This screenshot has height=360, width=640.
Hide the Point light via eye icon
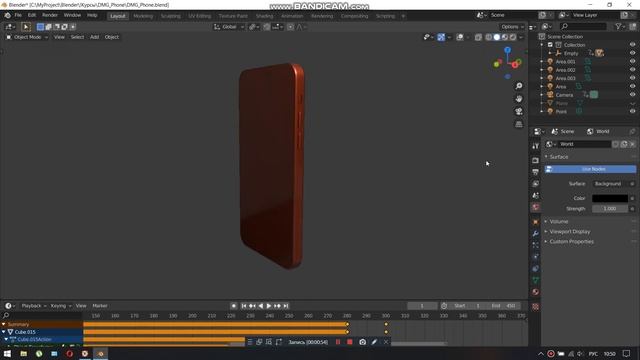[x=632, y=111]
